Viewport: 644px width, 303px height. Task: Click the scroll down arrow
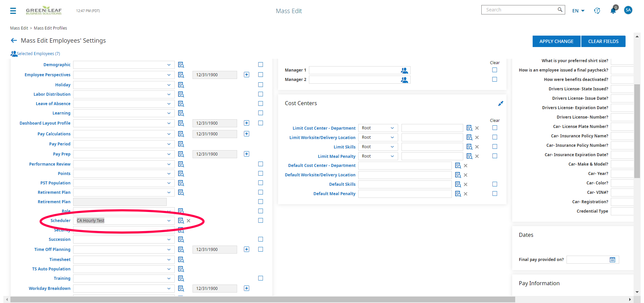click(x=637, y=292)
